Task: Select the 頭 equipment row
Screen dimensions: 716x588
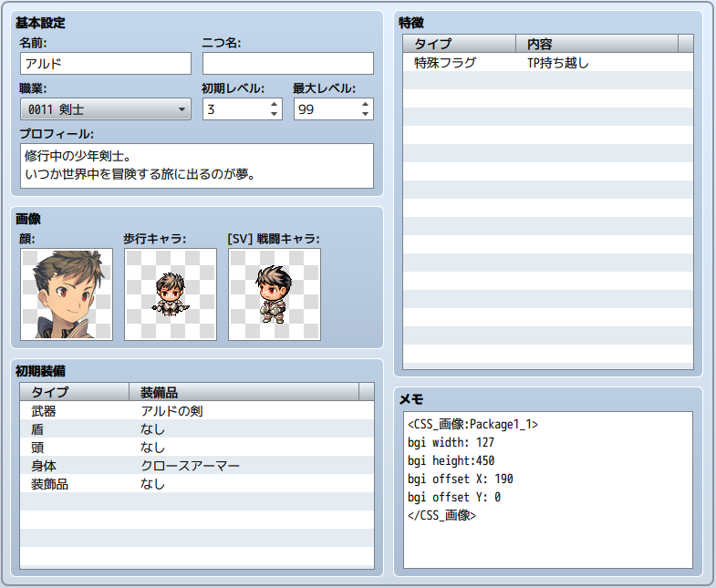Action: (x=197, y=448)
